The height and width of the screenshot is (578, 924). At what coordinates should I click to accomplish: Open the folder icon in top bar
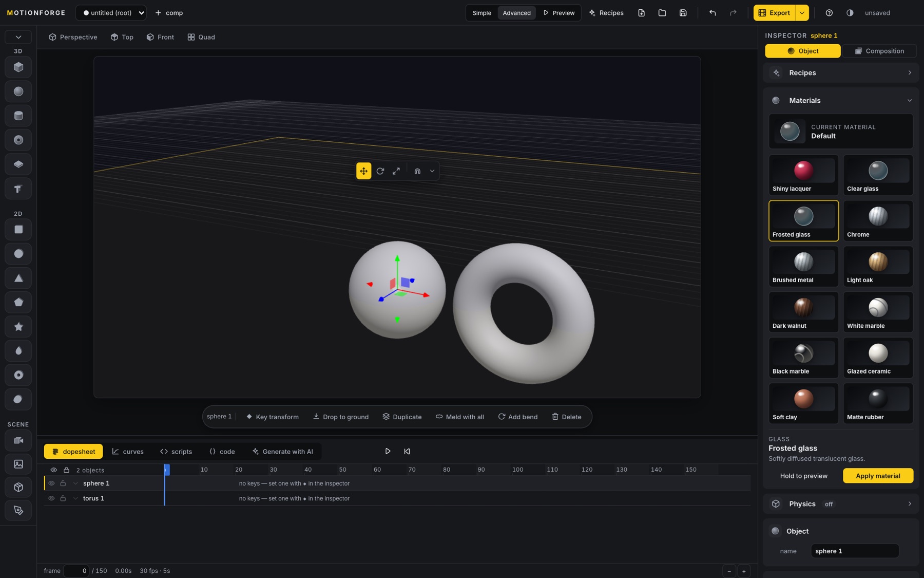(x=662, y=13)
